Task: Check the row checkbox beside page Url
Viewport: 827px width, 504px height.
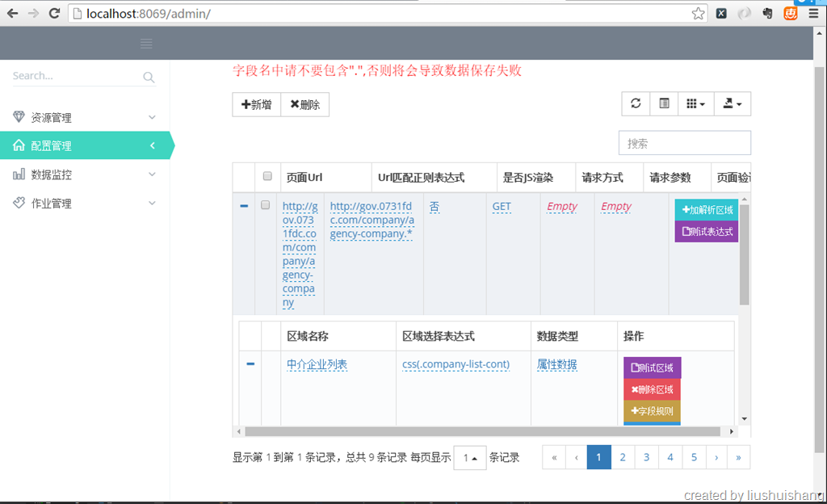Action: (265, 205)
